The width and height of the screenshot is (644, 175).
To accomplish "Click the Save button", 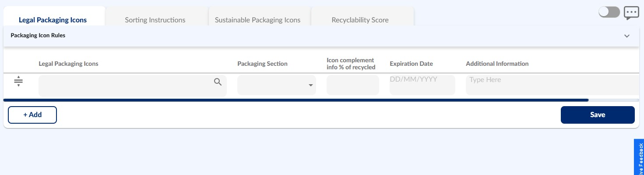I will pyautogui.click(x=598, y=115).
